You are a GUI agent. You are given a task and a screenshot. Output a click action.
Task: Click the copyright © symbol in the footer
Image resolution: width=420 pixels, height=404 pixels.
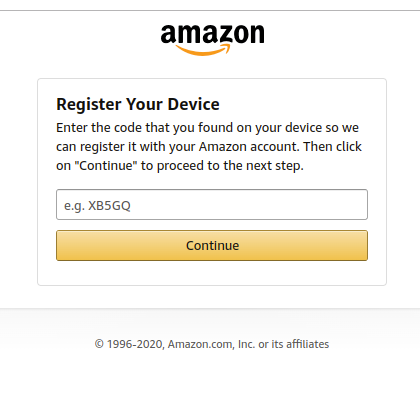point(99,344)
